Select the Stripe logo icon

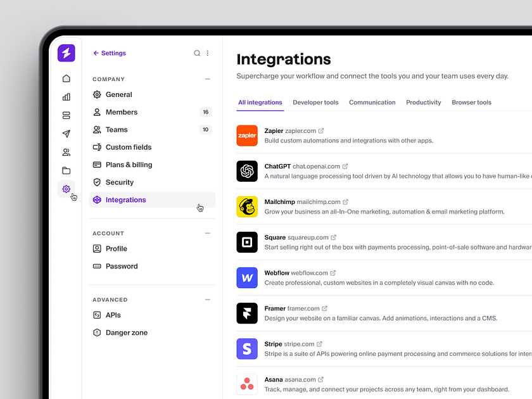click(247, 348)
